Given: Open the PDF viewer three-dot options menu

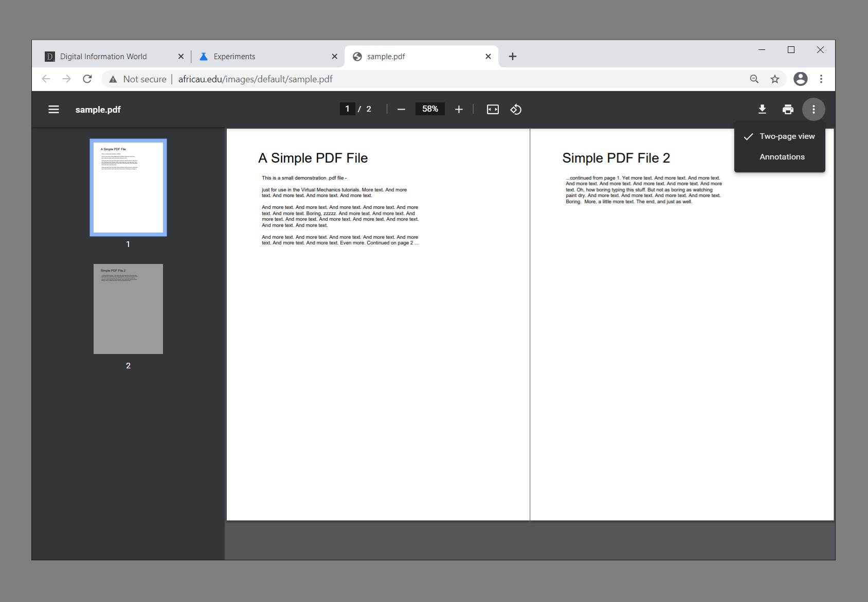Looking at the screenshot, I should click(813, 109).
